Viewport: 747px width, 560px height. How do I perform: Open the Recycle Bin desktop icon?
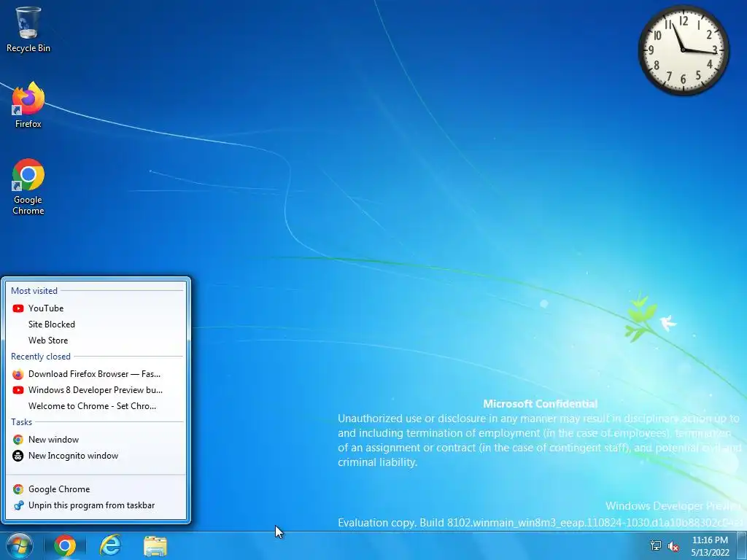click(x=28, y=29)
